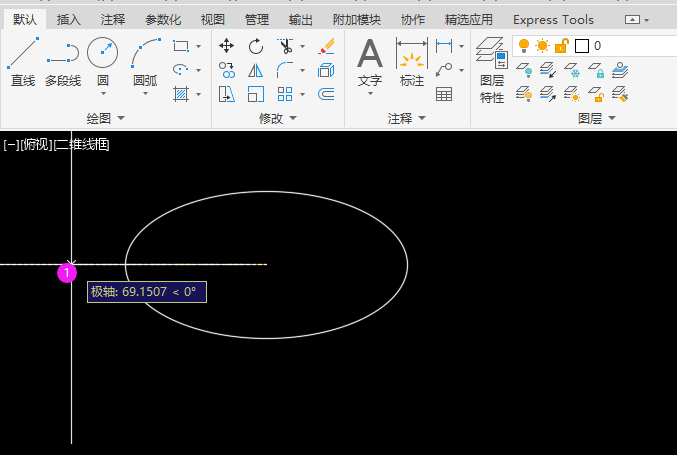Open the Multileader dropdown arrow
Screen dimensions: 677x455
(x=461, y=70)
